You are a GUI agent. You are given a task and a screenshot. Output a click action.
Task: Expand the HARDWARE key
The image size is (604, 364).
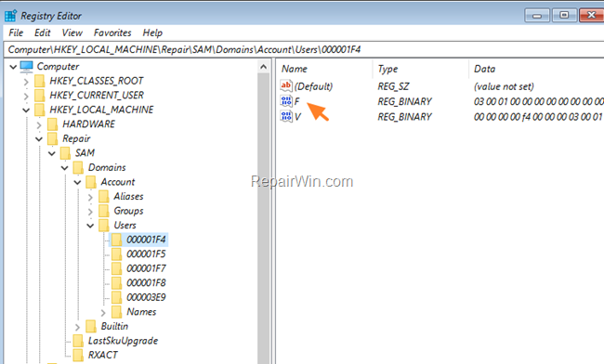(39, 124)
